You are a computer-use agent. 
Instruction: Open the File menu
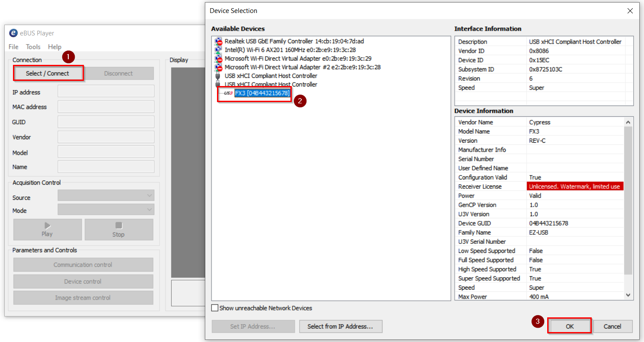click(x=13, y=47)
